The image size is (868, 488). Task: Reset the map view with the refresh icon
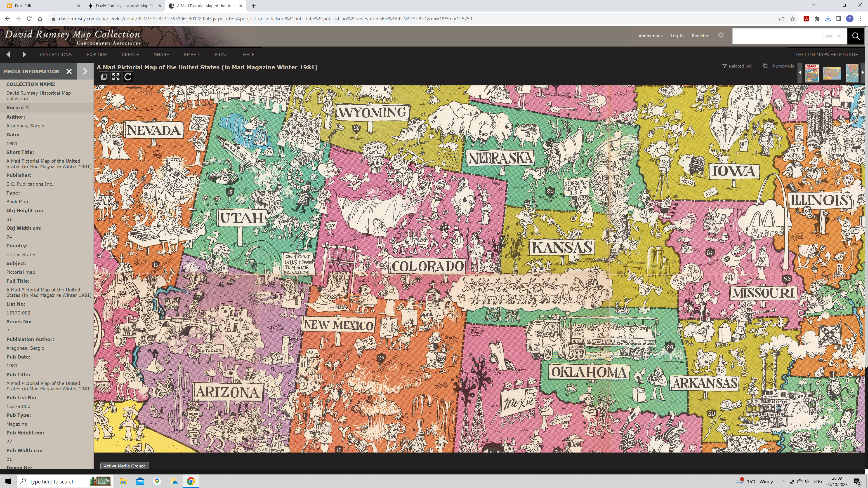tap(128, 77)
